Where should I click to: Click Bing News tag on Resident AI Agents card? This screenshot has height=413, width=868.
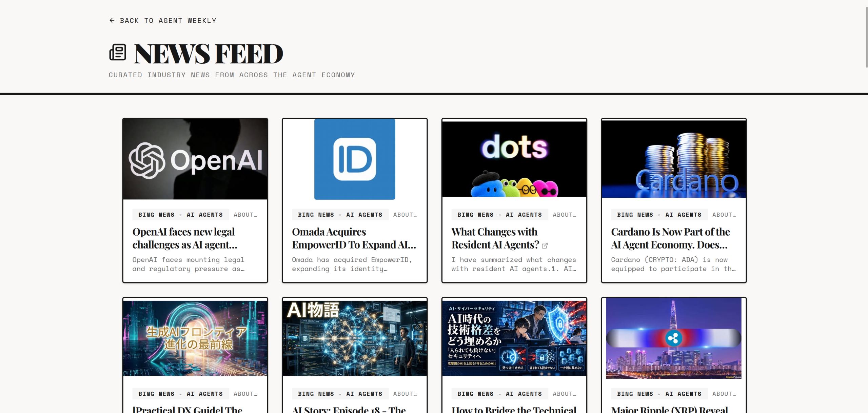pos(500,215)
